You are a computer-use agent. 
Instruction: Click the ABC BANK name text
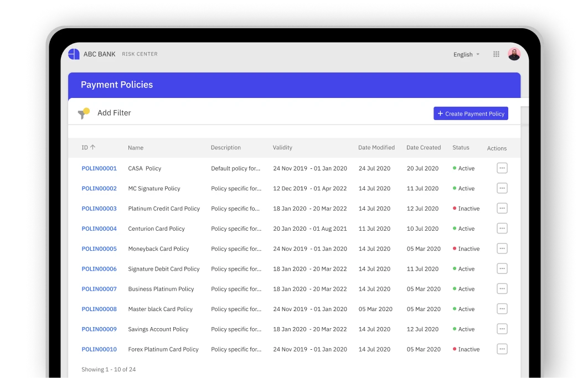coord(99,54)
